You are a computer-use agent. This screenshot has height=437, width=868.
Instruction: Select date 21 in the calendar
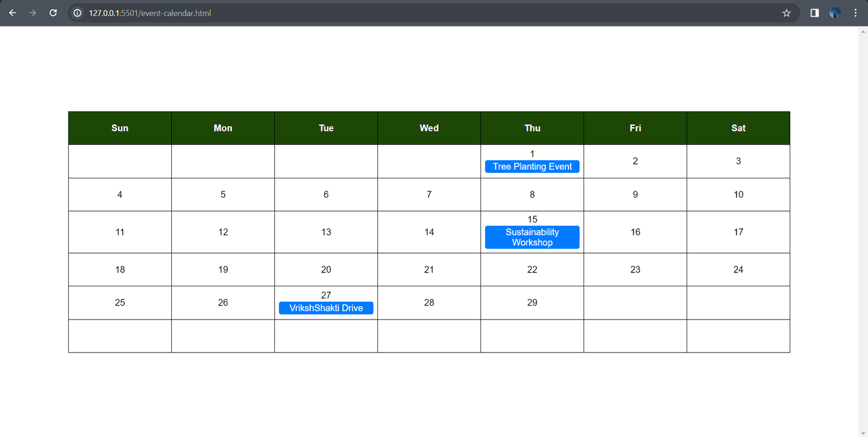coord(429,269)
